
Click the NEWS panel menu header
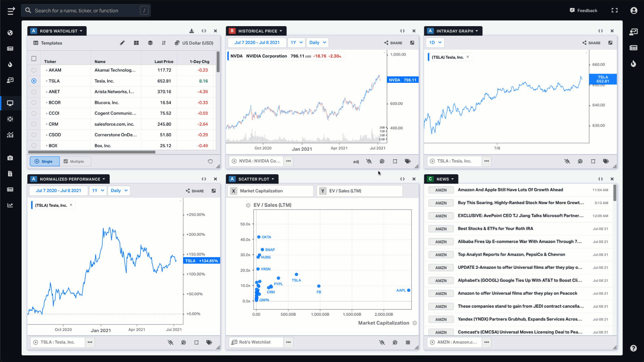(444, 179)
